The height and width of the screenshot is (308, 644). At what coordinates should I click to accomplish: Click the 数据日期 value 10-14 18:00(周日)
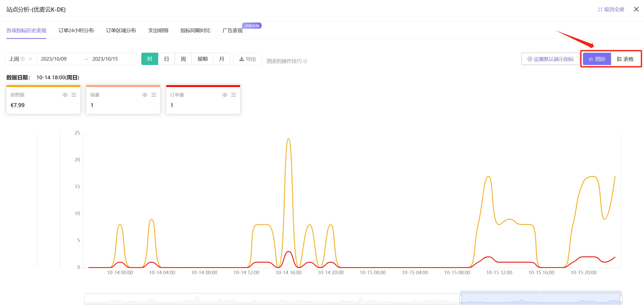pyautogui.click(x=58, y=78)
